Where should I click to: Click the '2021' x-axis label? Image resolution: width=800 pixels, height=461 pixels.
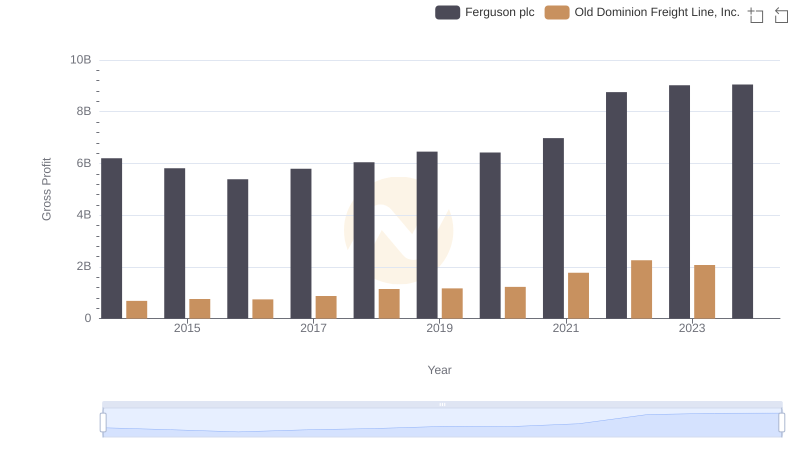point(566,328)
